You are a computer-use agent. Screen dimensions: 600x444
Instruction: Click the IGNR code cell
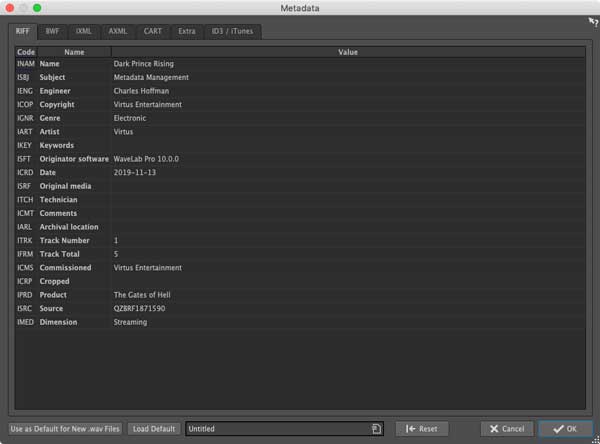26,118
